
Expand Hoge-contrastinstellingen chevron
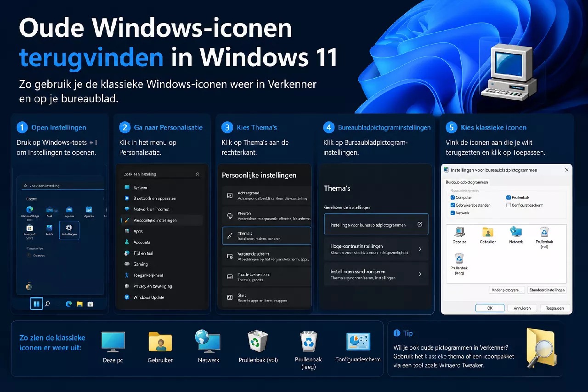(x=420, y=249)
